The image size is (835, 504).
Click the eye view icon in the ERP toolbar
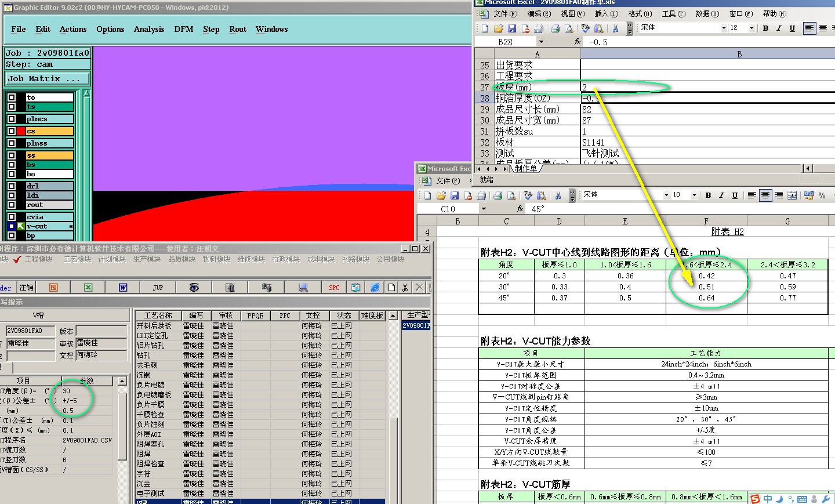click(x=194, y=288)
